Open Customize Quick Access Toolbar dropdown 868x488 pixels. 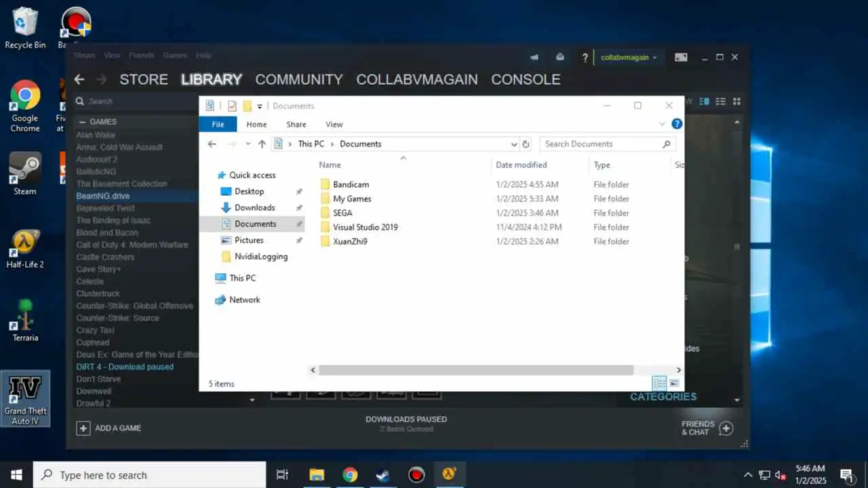click(x=259, y=106)
